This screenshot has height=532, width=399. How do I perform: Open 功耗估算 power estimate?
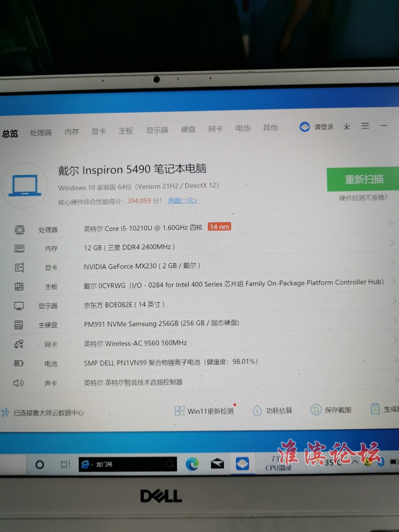[272, 410]
